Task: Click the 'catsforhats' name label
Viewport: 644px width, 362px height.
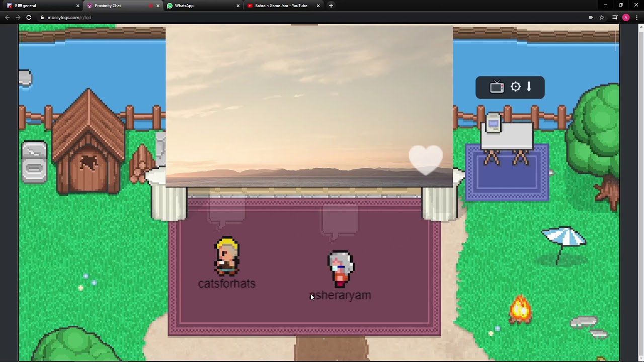Action: [227, 284]
